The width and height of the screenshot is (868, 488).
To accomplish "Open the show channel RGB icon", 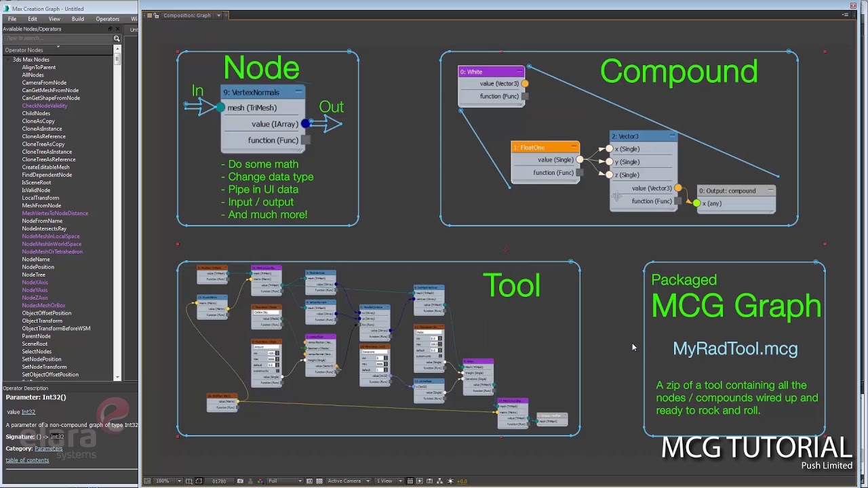I will coord(260,481).
